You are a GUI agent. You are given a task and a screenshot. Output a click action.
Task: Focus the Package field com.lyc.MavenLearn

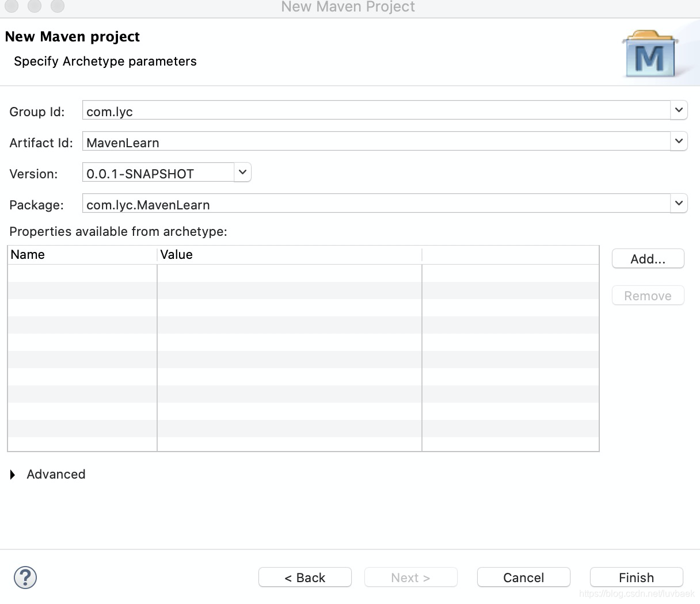pos(377,204)
